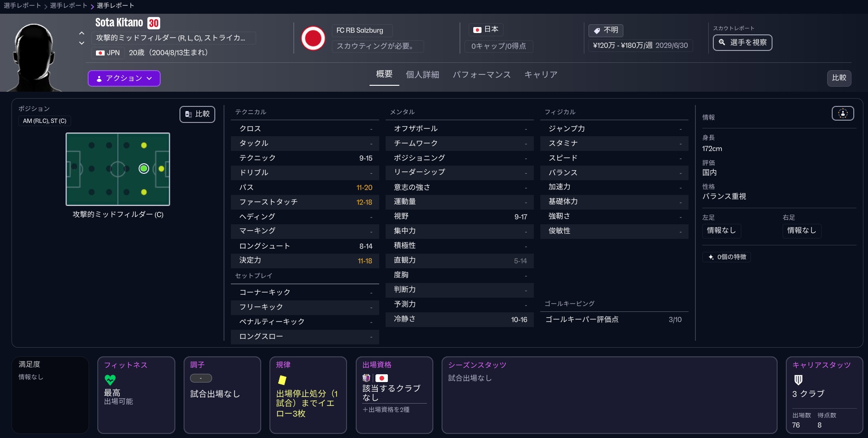Click the 調子 form indicator pill

(x=201, y=378)
